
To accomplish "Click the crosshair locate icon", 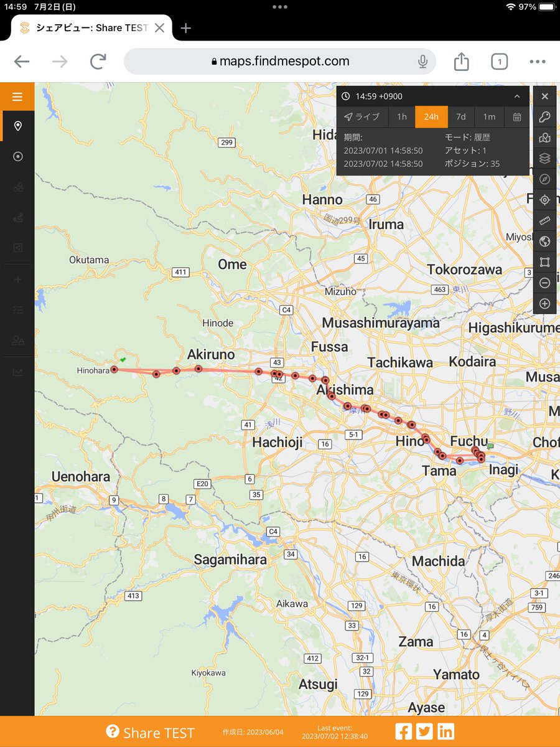I will point(544,200).
